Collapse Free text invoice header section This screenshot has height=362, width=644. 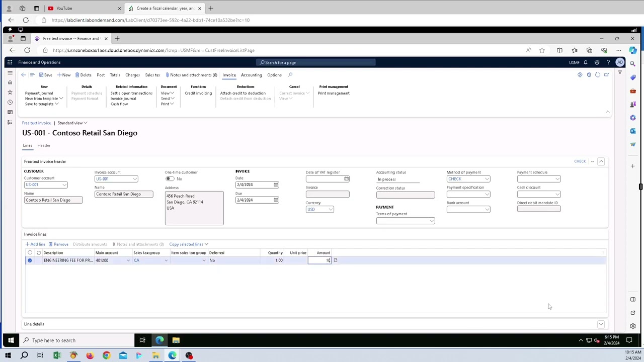click(601, 161)
